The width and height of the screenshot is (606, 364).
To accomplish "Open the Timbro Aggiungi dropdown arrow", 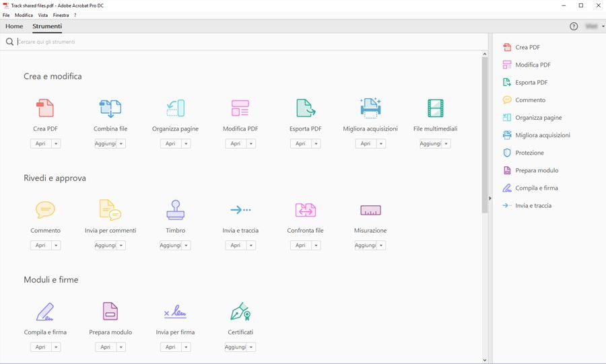I will coord(186,246).
